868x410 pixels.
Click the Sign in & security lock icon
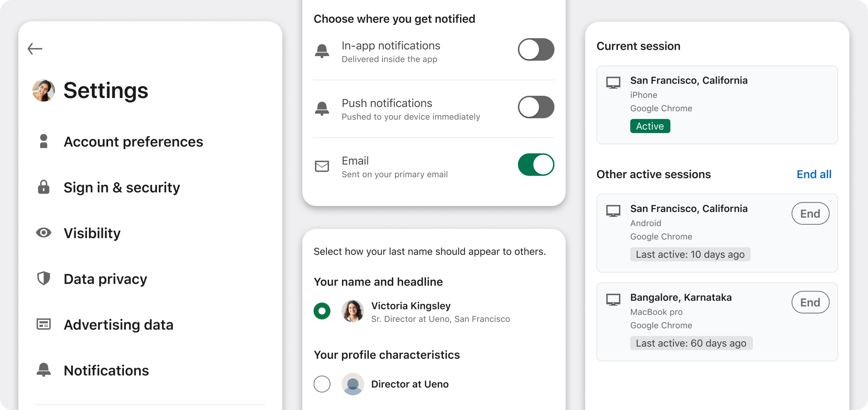click(x=43, y=187)
